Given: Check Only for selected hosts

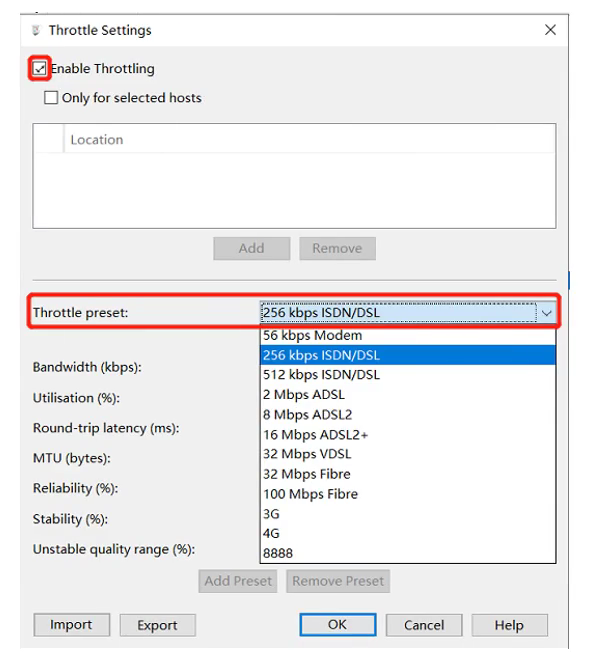Looking at the screenshot, I should [x=51, y=98].
